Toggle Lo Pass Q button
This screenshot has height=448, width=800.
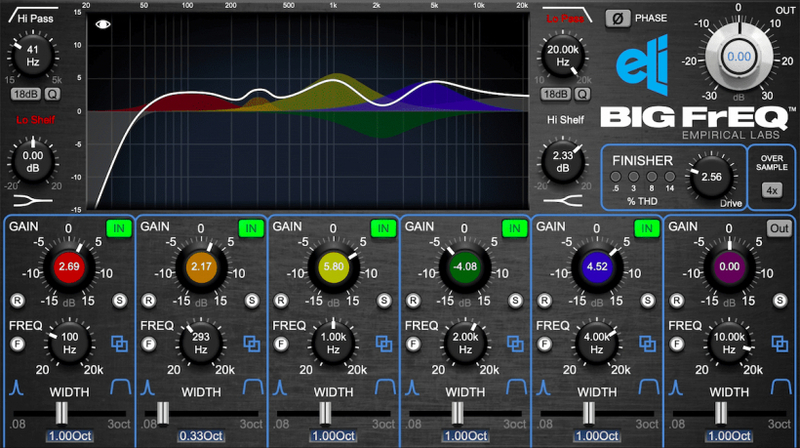[582, 94]
